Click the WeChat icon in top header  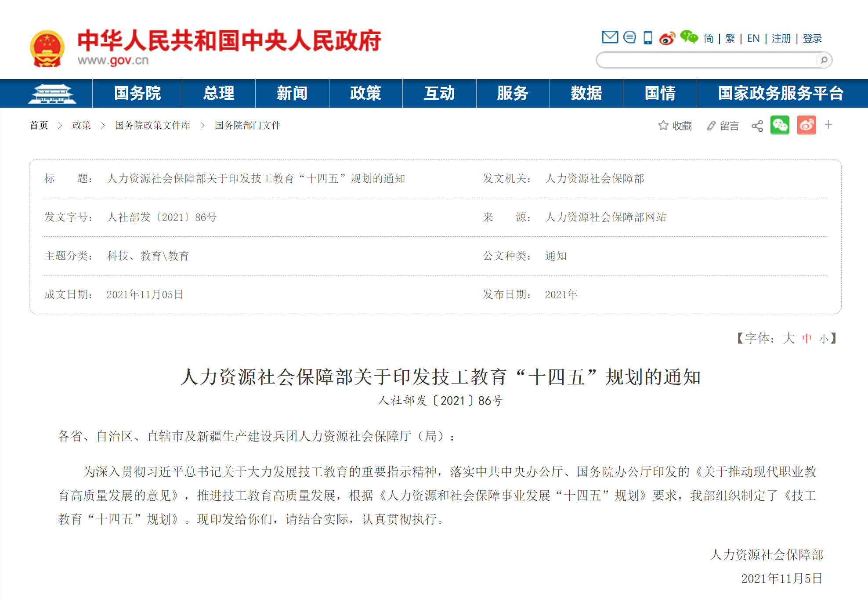tap(689, 37)
